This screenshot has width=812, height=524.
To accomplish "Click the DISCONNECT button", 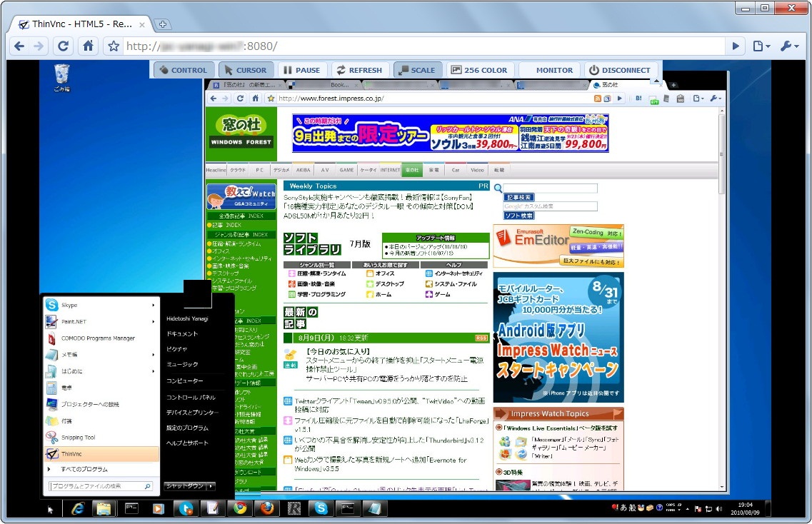I will click(621, 69).
